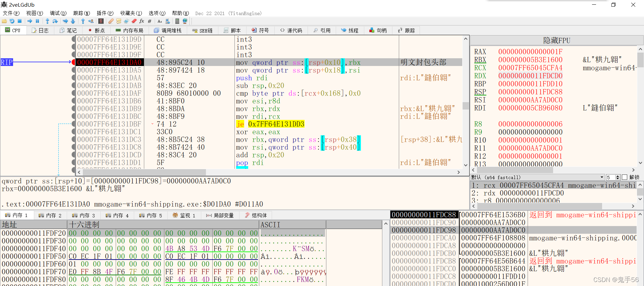Toggle breakpoint bullet at address 00007FF64E131DA5

(x=73, y=70)
